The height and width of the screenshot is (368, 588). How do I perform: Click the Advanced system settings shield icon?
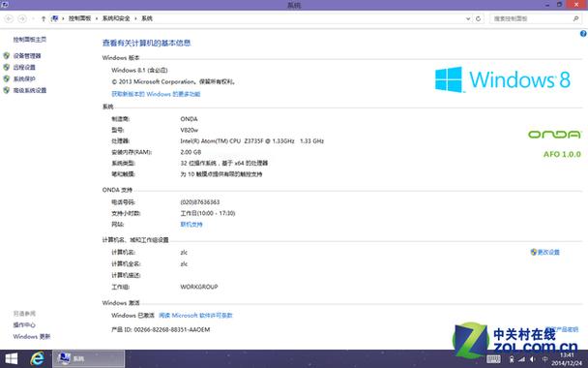tap(7, 90)
